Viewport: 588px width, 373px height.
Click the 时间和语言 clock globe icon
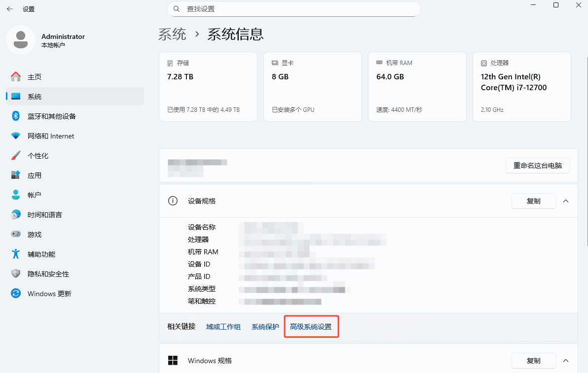click(16, 215)
